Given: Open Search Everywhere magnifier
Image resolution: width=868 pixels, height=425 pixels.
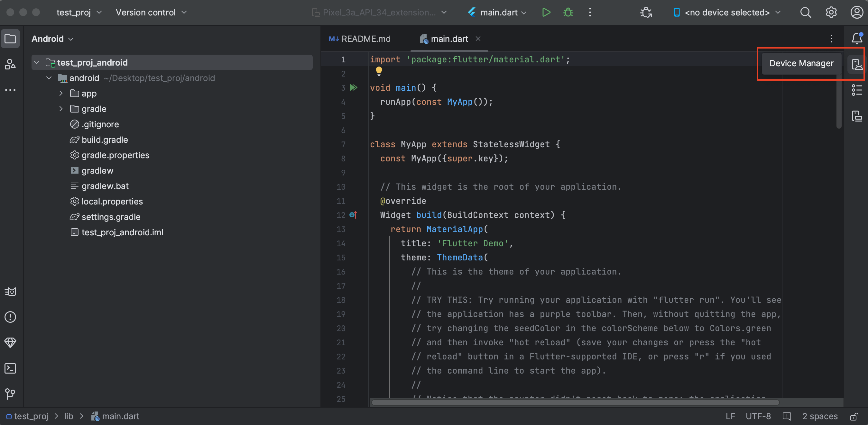Looking at the screenshot, I should point(805,13).
